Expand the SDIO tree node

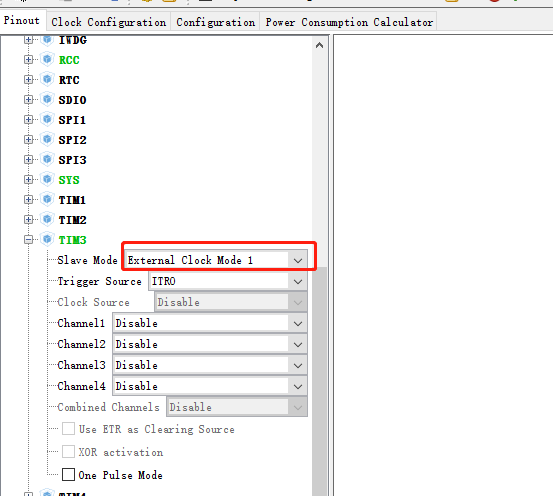[29, 100]
